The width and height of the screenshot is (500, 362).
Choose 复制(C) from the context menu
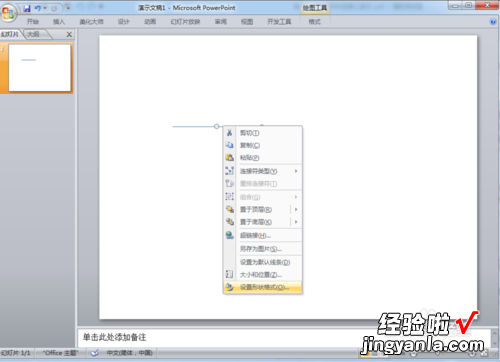262,145
